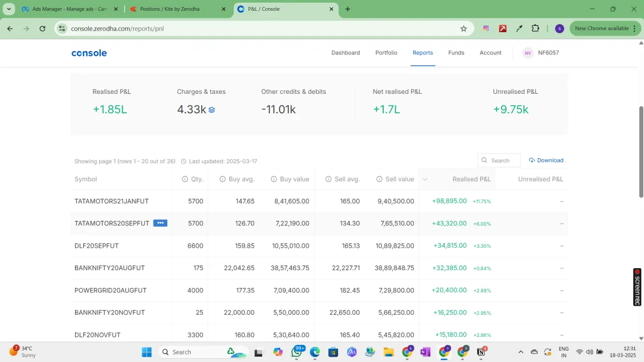This screenshot has width=644, height=362.
Task: Open the Buy value column info icon
Action: tap(274, 179)
